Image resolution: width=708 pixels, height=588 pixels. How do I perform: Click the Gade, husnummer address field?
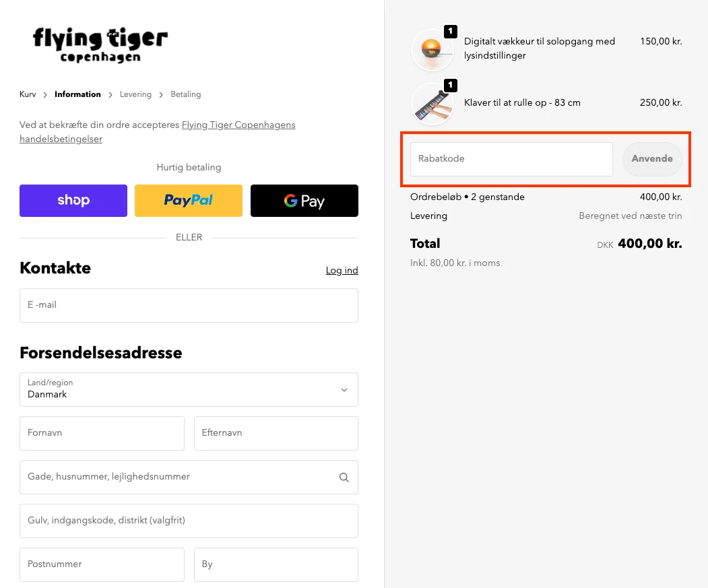[x=175, y=477]
